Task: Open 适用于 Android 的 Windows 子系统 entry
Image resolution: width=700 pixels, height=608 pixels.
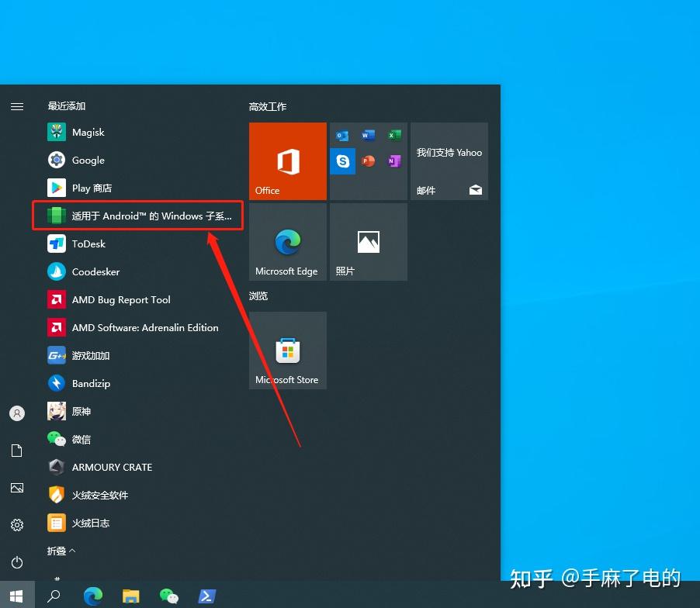Action: click(x=138, y=216)
